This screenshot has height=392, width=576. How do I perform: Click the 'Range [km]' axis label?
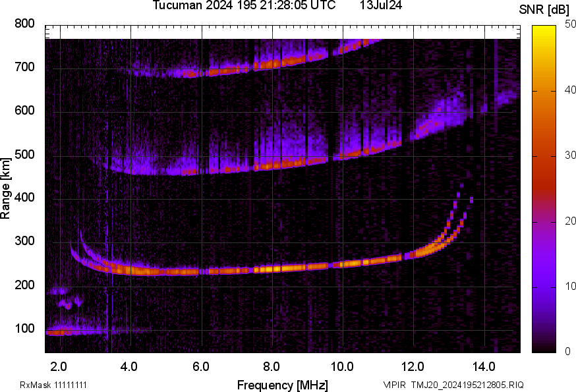(5, 188)
